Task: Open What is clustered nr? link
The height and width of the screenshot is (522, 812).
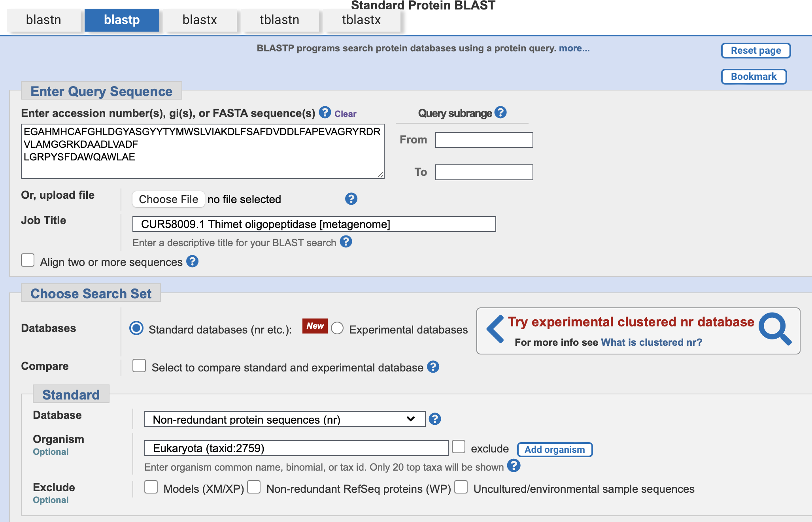Action: pyautogui.click(x=651, y=342)
